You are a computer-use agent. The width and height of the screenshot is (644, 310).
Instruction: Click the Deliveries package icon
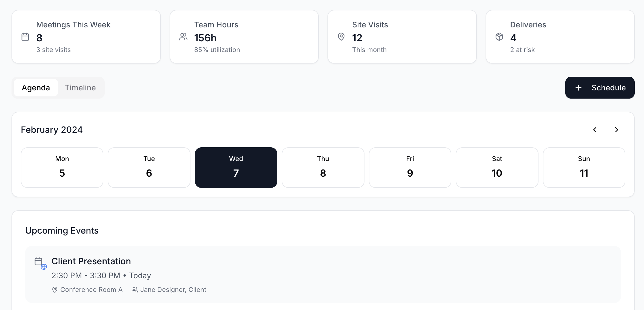[x=499, y=37]
